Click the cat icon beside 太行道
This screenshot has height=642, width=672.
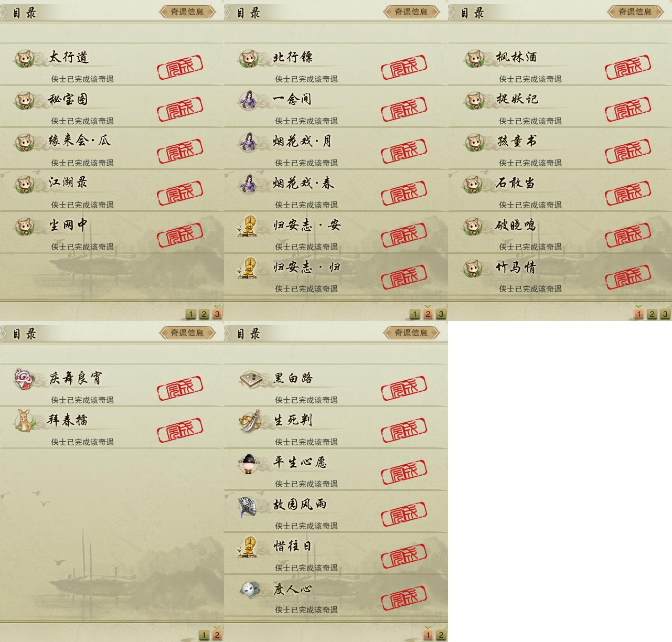click(x=24, y=58)
